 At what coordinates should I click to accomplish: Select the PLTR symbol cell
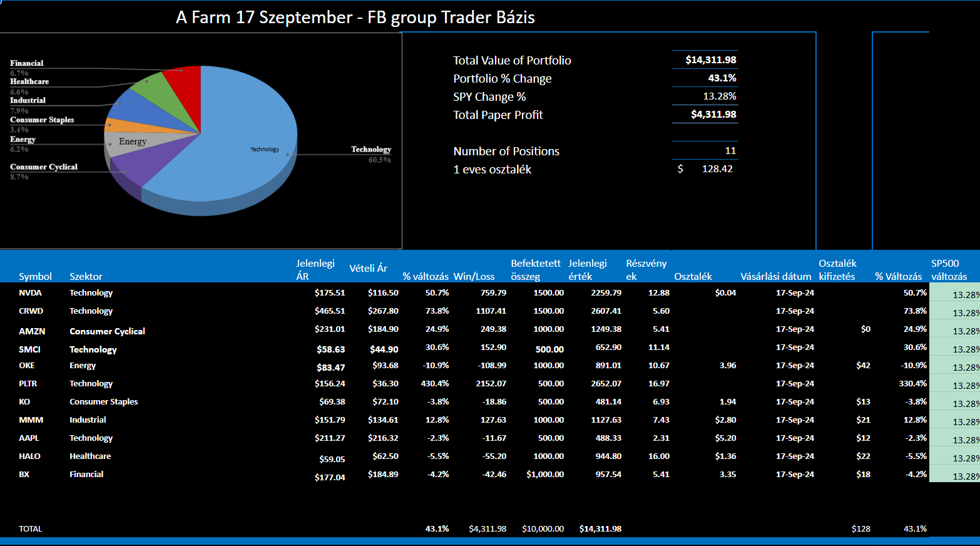click(28, 384)
